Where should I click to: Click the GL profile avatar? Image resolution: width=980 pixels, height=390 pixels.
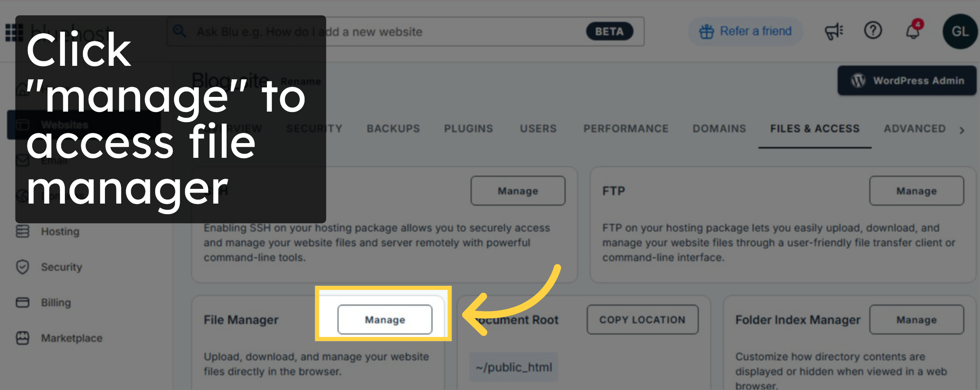click(960, 31)
